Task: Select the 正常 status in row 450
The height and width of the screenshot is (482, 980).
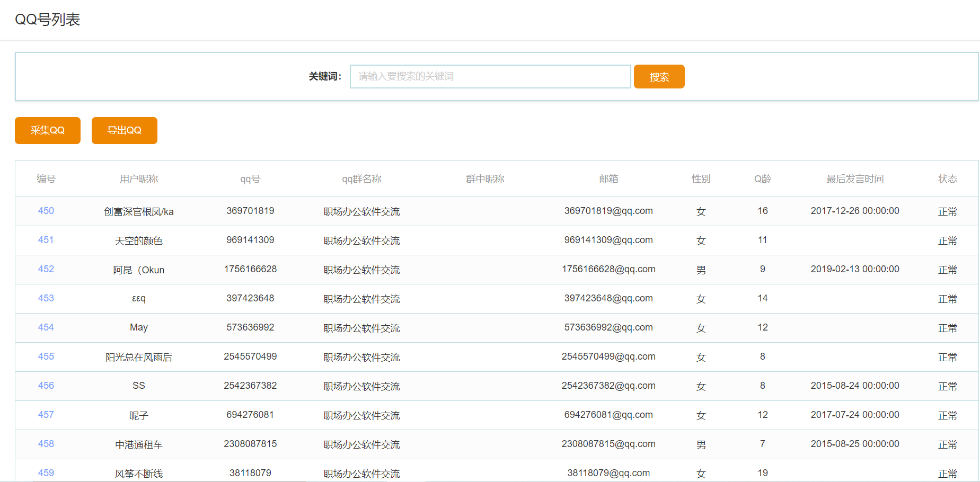Action: (948, 210)
